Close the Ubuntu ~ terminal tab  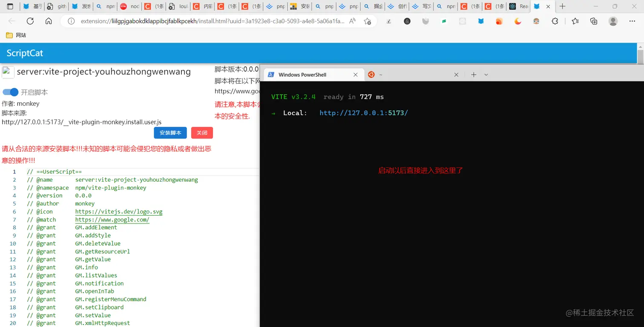456,75
